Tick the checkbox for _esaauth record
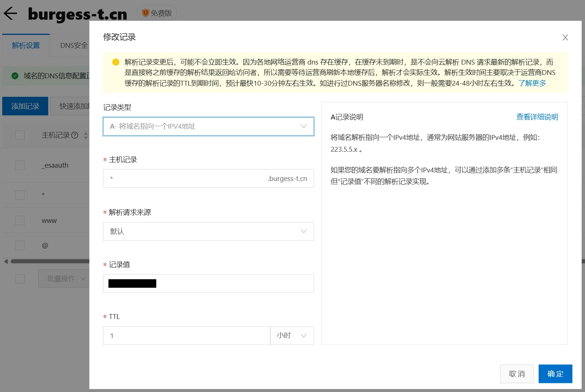 coord(20,165)
